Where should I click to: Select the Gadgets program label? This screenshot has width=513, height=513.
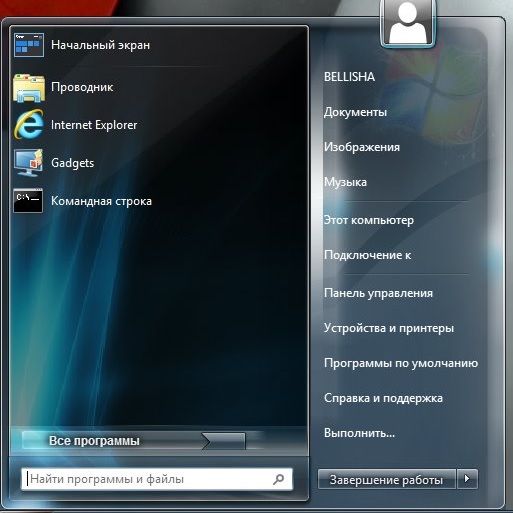click(x=73, y=163)
